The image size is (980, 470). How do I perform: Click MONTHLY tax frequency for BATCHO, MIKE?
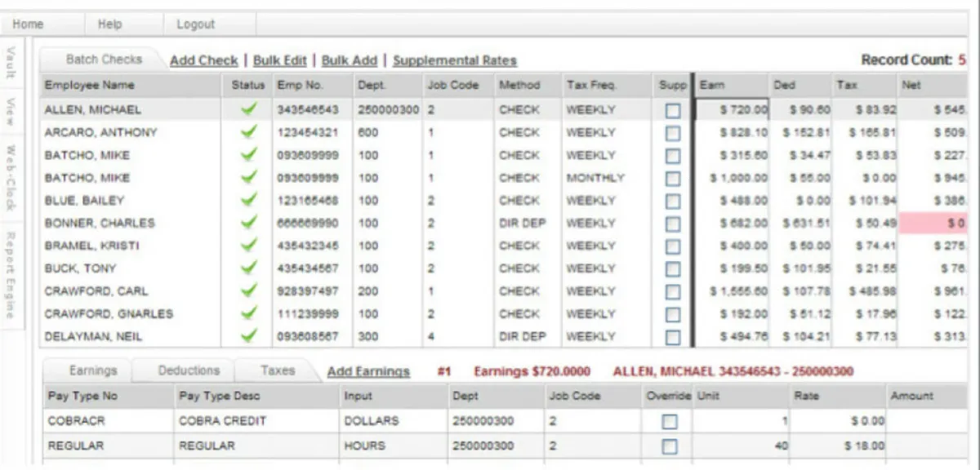(595, 177)
